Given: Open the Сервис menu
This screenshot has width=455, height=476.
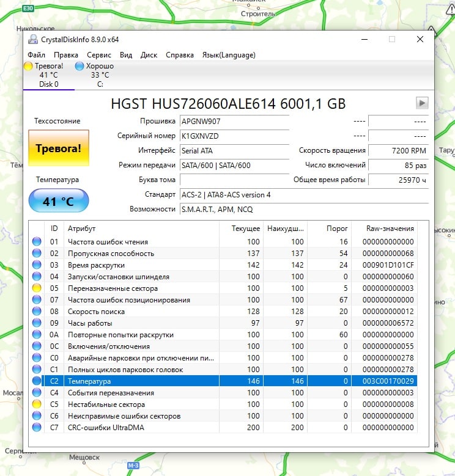Looking at the screenshot, I should coord(99,55).
